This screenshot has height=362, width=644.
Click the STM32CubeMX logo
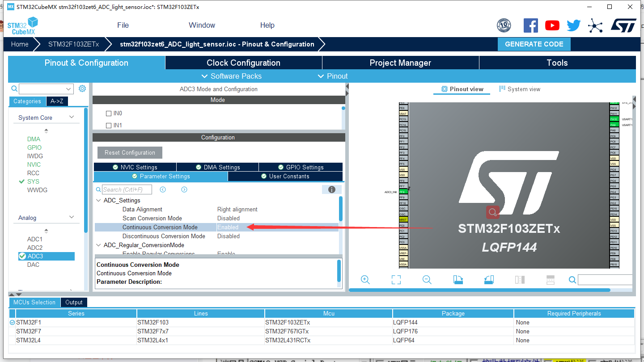point(22,26)
